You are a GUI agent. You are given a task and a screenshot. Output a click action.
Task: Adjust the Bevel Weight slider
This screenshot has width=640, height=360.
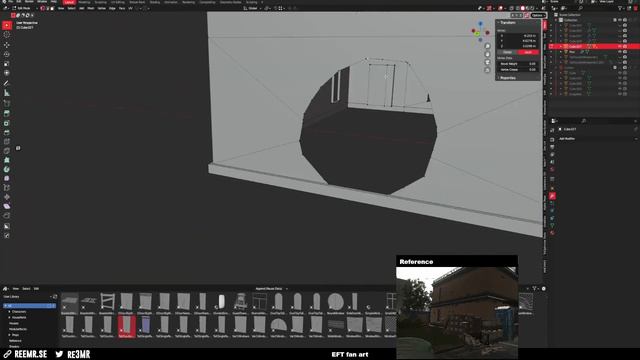tap(518, 64)
